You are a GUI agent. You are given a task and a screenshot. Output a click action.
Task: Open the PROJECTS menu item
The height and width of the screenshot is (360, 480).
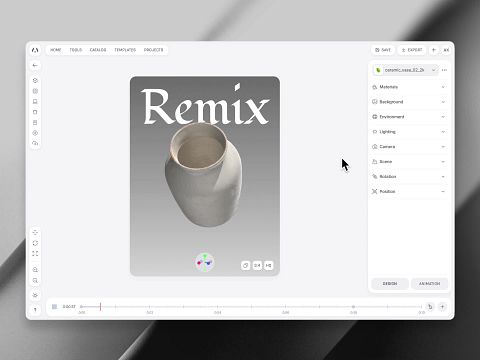[153, 50]
